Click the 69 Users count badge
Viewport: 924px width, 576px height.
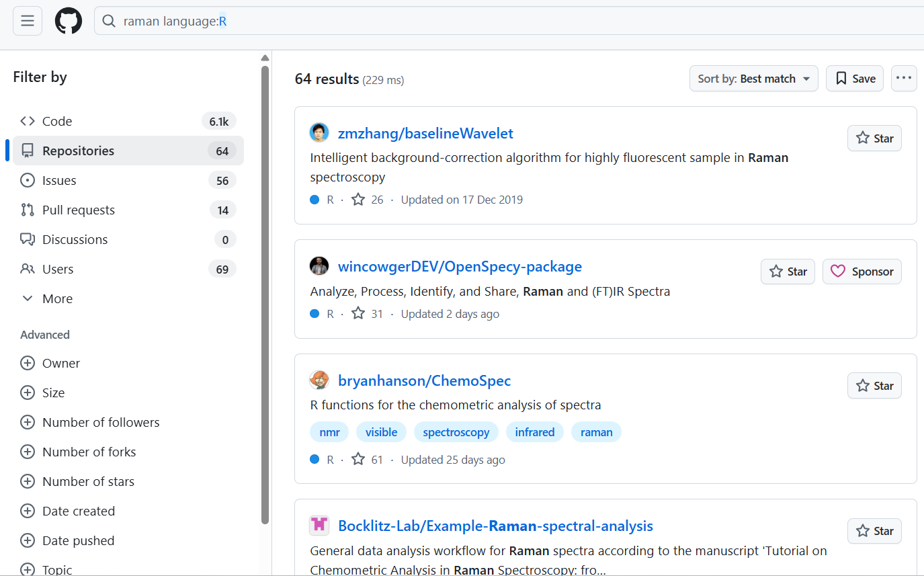(222, 269)
